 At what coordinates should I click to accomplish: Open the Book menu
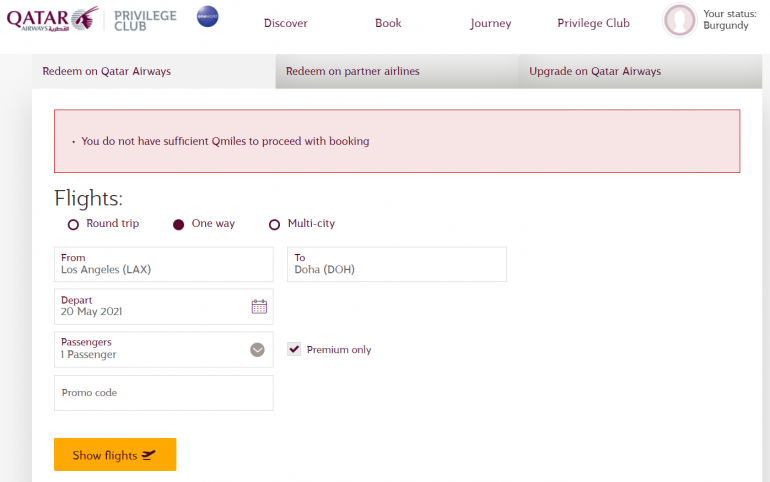(388, 23)
